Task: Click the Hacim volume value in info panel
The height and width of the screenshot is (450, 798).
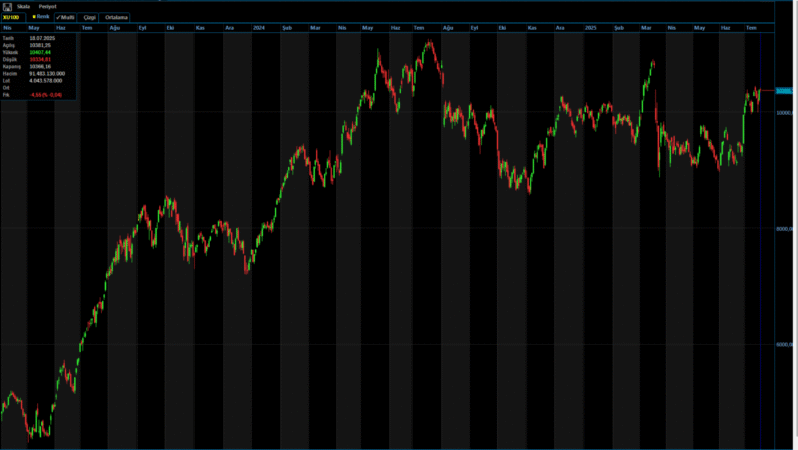Action: 47,73
